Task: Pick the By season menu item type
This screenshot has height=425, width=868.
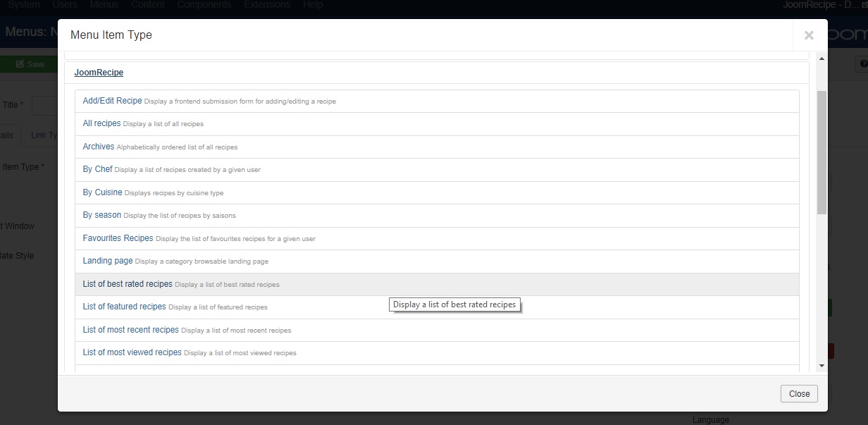Action: (x=437, y=216)
